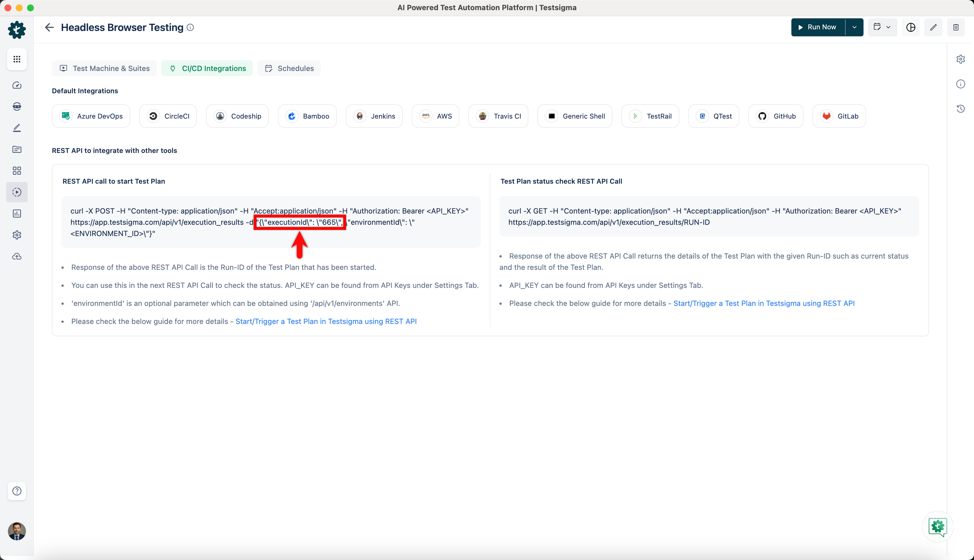Click the run results play icon in sidebar
The width and height of the screenshot is (974, 560).
pos(17,192)
